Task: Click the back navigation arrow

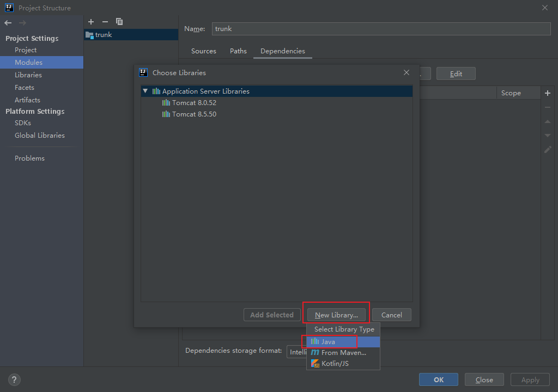Action: pos(8,23)
